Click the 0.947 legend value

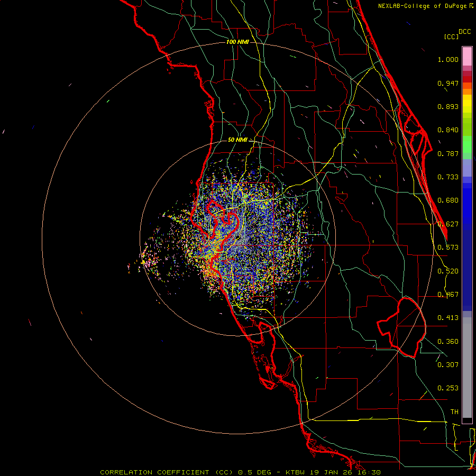(x=448, y=83)
